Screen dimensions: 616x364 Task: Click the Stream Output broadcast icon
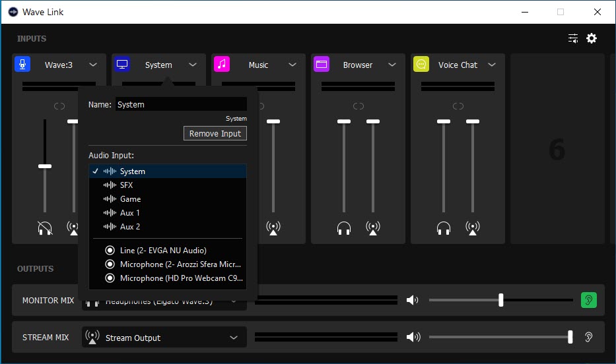[92, 337]
